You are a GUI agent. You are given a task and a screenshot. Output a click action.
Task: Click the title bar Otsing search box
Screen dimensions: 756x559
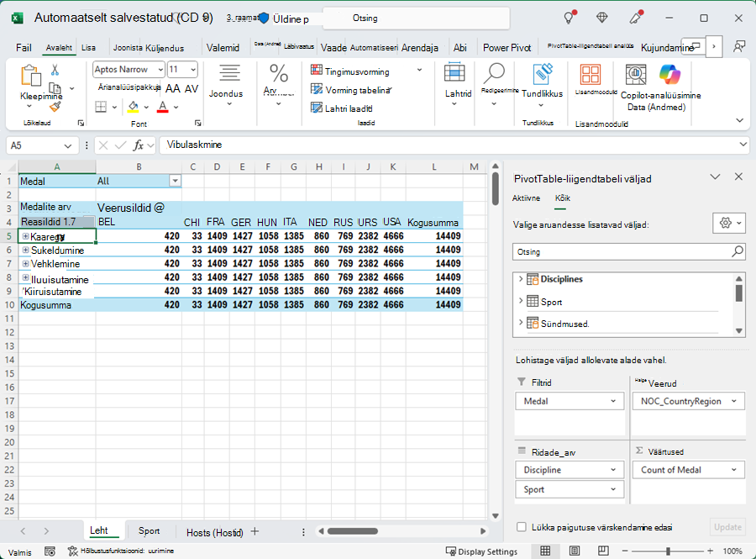(x=416, y=18)
